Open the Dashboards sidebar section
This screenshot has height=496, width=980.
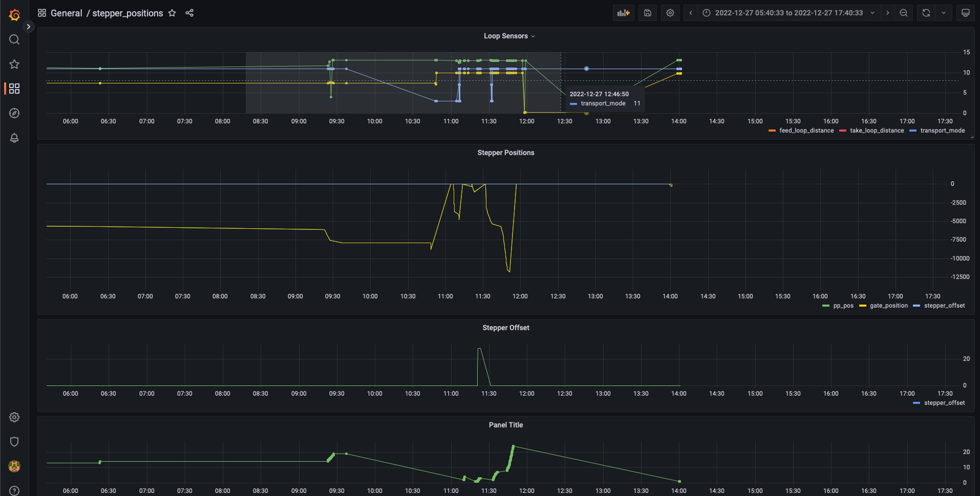[x=14, y=89]
